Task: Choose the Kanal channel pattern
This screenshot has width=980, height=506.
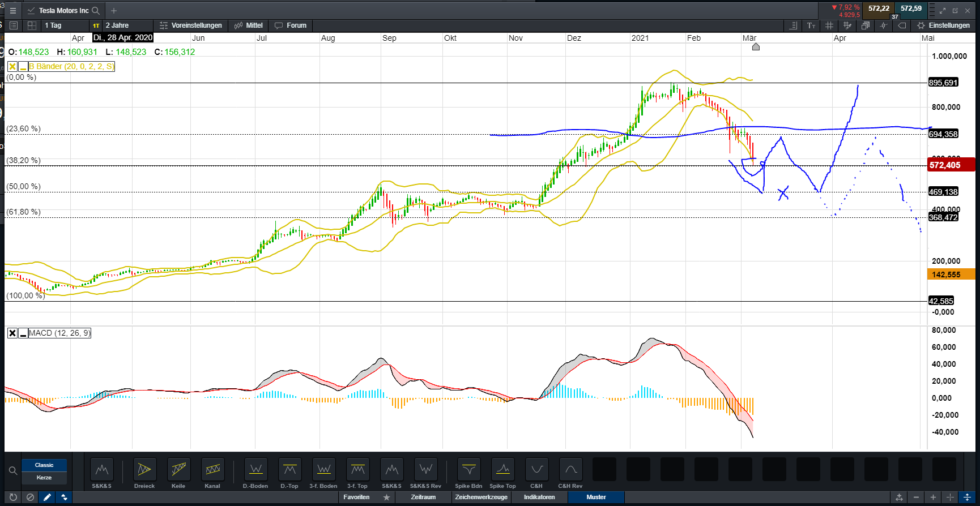Action: (x=212, y=470)
